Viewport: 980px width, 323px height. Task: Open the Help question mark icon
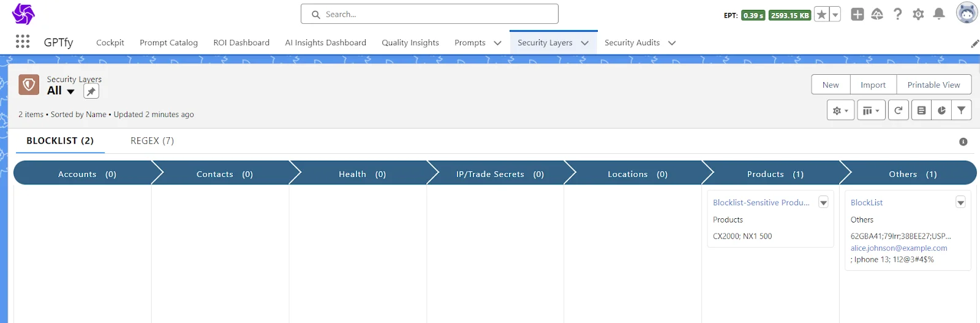point(897,14)
